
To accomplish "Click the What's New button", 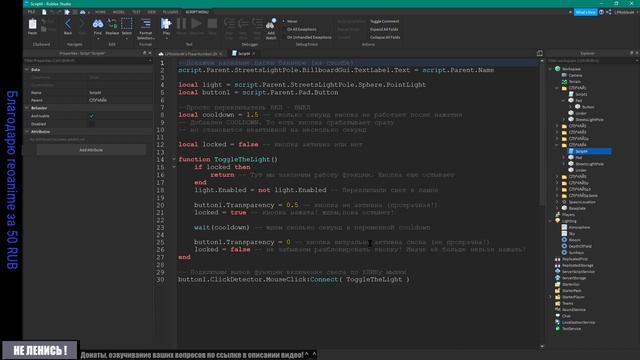I will pos(585,12).
